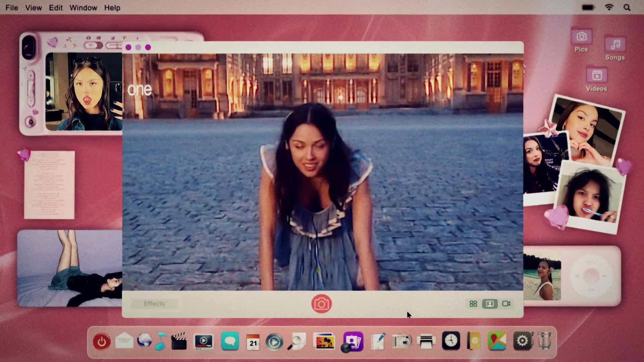Click the red power icon in dock

(x=102, y=342)
